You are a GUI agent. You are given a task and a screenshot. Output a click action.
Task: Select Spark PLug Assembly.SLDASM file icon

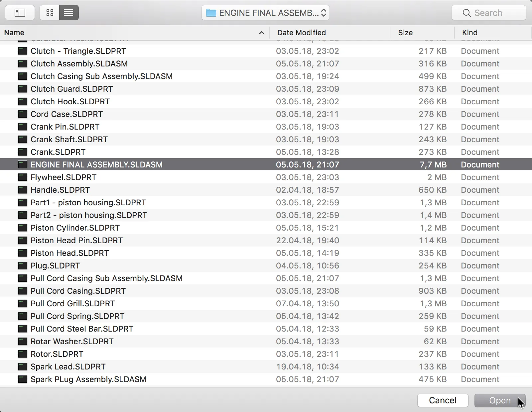[x=22, y=379]
